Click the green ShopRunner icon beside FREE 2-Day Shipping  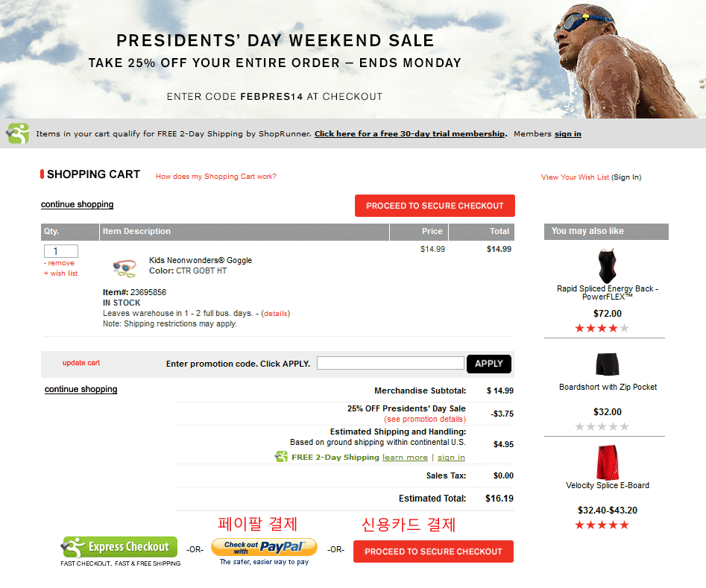tap(281, 457)
